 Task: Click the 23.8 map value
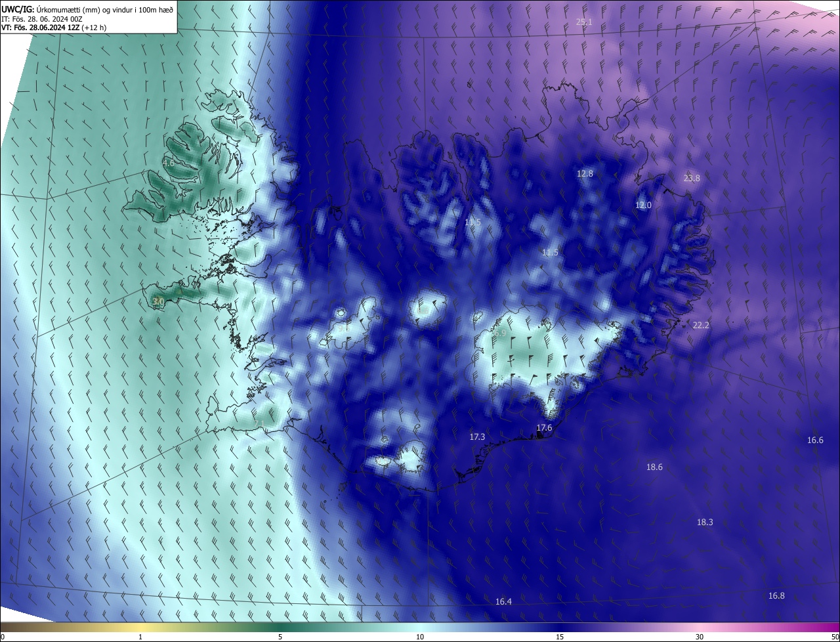pos(692,178)
